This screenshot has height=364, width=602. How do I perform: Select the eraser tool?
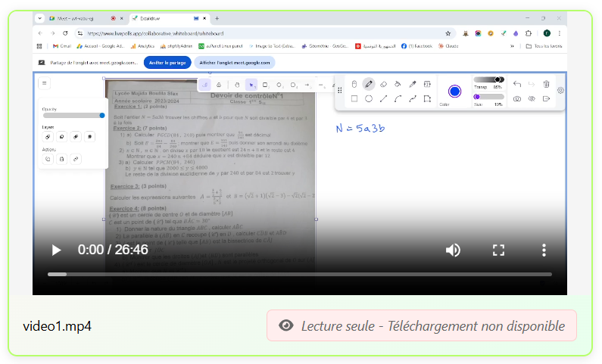pyautogui.click(x=383, y=84)
